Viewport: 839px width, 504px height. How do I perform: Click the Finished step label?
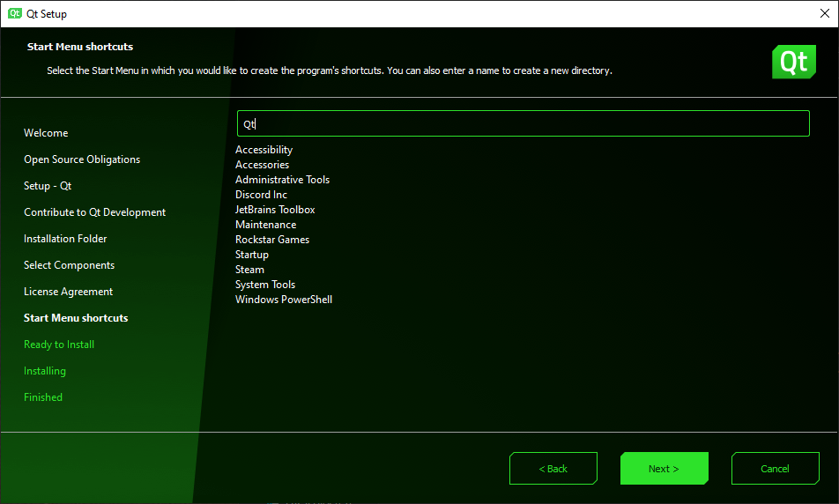tap(43, 397)
